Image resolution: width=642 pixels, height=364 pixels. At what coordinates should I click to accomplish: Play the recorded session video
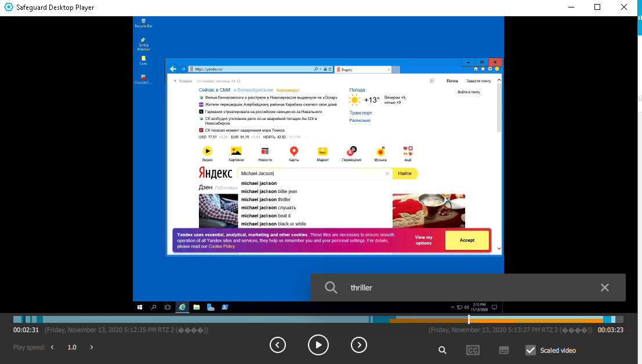point(318,345)
